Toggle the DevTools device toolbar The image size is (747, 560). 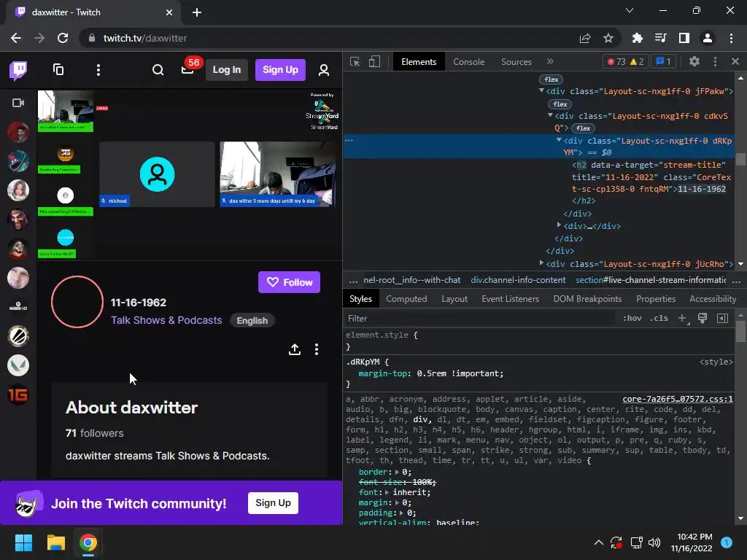click(x=374, y=62)
